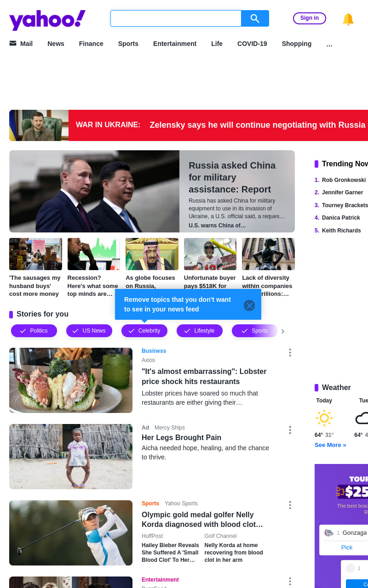
Task: Toggle the Lifestyle topic chip
Action: (200, 331)
